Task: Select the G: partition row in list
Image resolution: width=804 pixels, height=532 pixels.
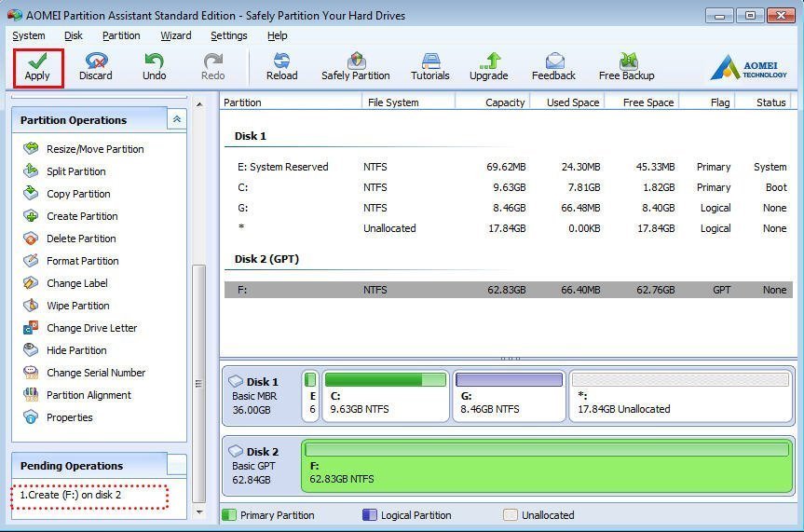Action: click(x=508, y=208)
